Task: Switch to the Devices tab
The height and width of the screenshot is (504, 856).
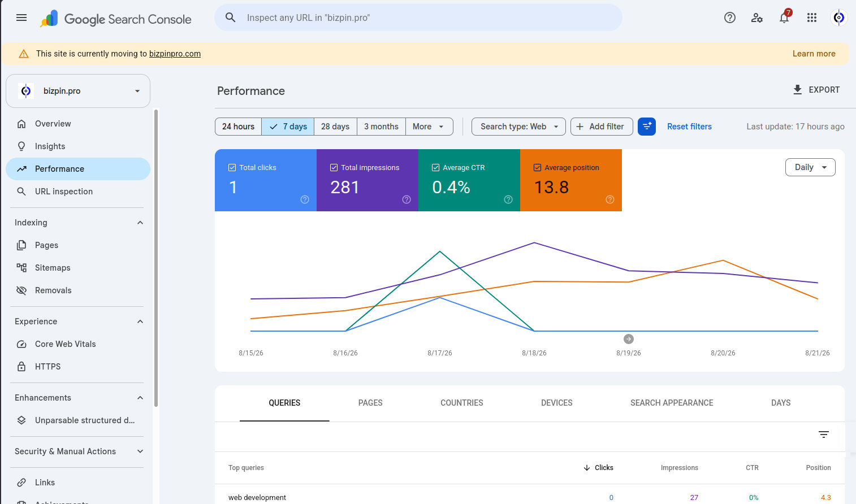Action: [x=557, y=403]
